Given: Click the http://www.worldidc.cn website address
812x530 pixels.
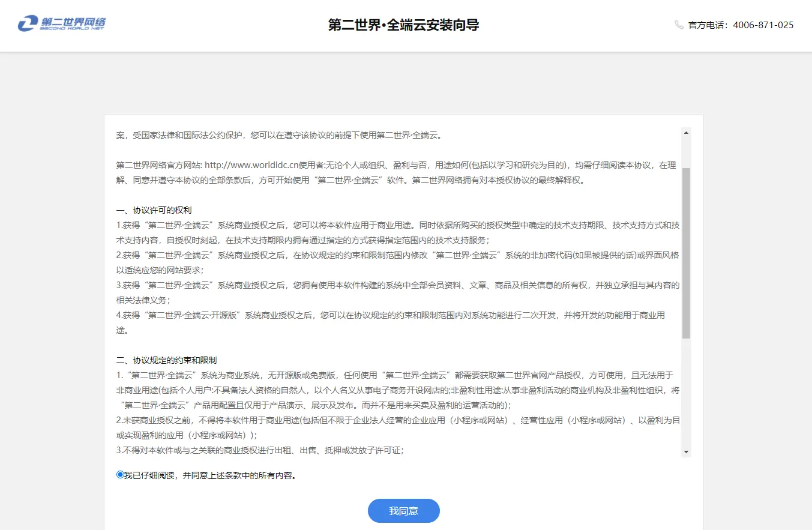Looking at the screenshot, I should click(251, 165).
